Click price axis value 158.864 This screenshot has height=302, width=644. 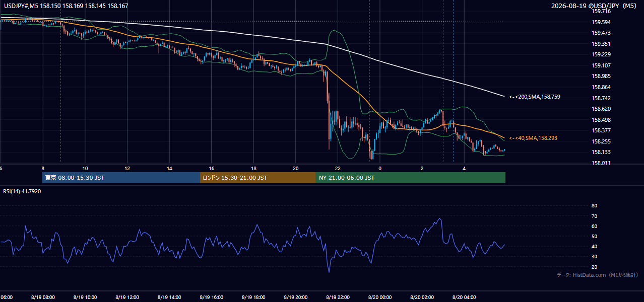[x=601, y=87]
